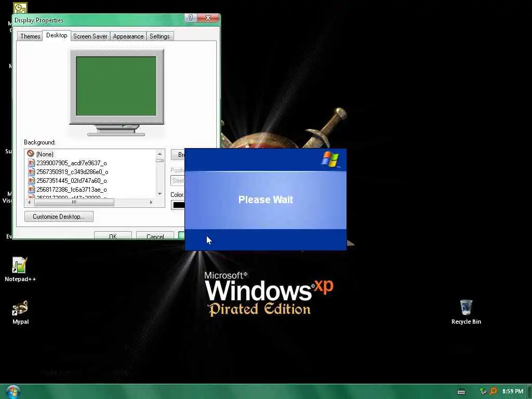
Task: Click the OK button in Display Properties
Action: [113, 235]
